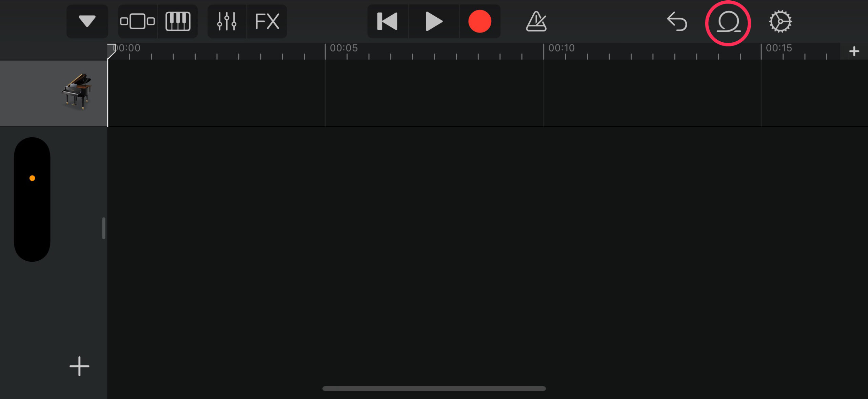Jump to the 00:10 ruler mark

(x=561, y=48)
